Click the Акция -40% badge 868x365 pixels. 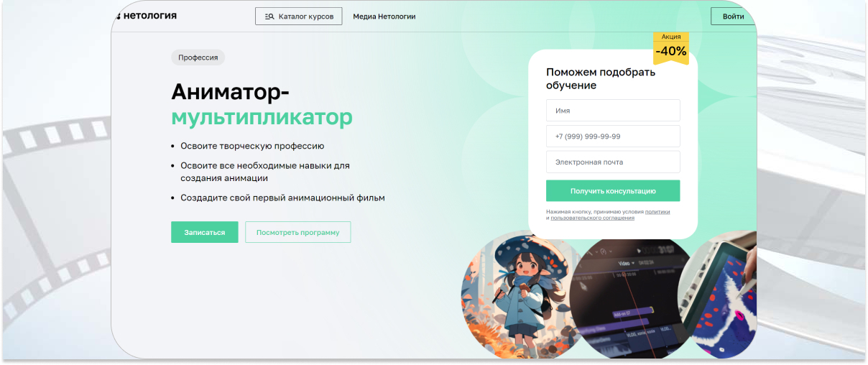point(670,47)
